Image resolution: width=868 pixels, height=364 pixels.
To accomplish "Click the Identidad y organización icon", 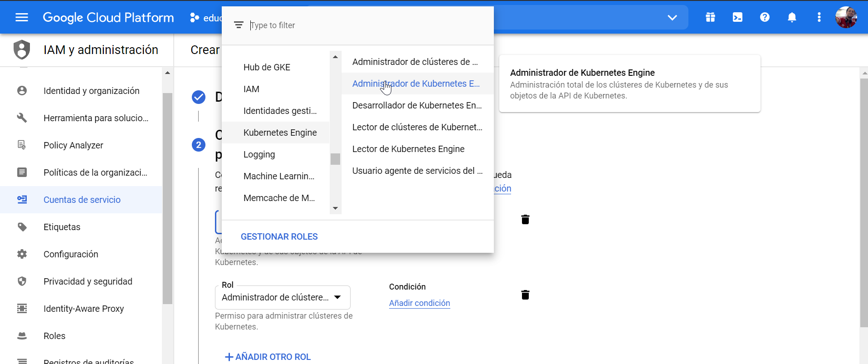I will coord(22,91).
